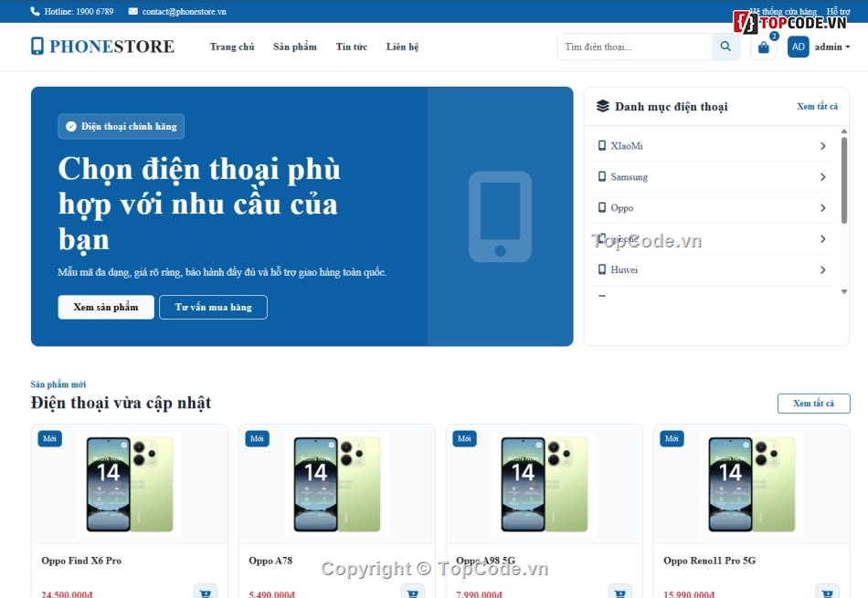This screenshot has width=868, height=598.
Task: Click the Xem sản phẩm button
Action: coord(106,307)
